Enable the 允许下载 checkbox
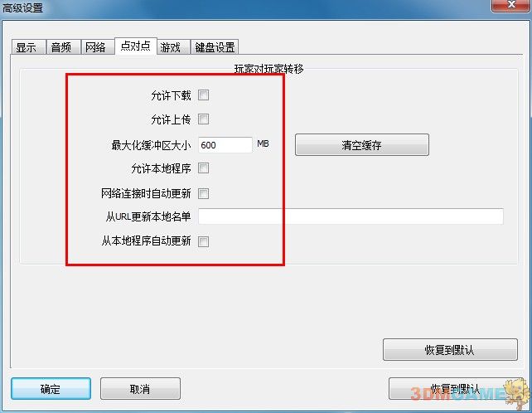 [x=203, y=95]
